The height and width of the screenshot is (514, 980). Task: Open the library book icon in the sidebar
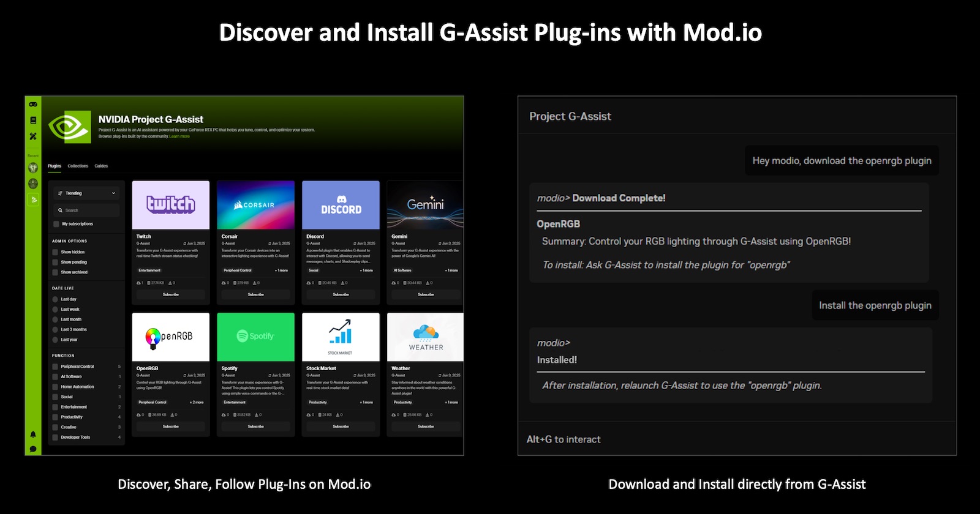pyautogui.click(x=33, y=121)
